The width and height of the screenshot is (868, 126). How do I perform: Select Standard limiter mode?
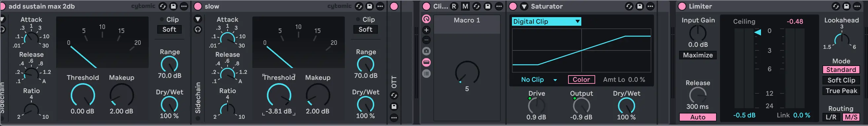click(841, 70)
